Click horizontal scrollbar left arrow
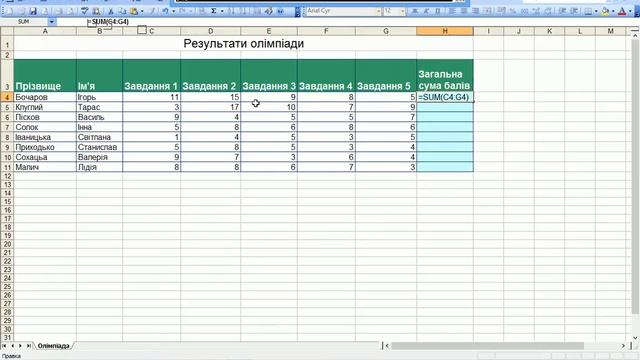Viewport: 640px width, 360px height. pos(387,346)
